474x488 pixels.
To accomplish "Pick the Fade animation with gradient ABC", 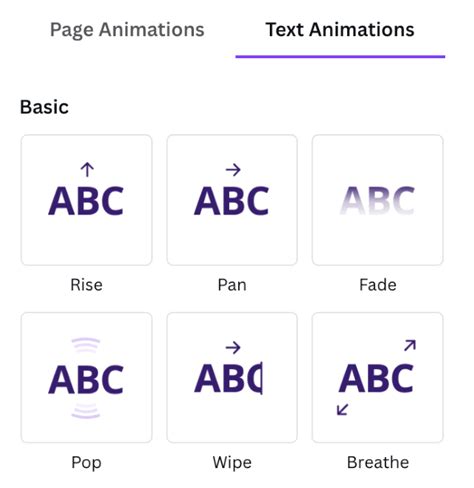I will click(x=378, y=200).
